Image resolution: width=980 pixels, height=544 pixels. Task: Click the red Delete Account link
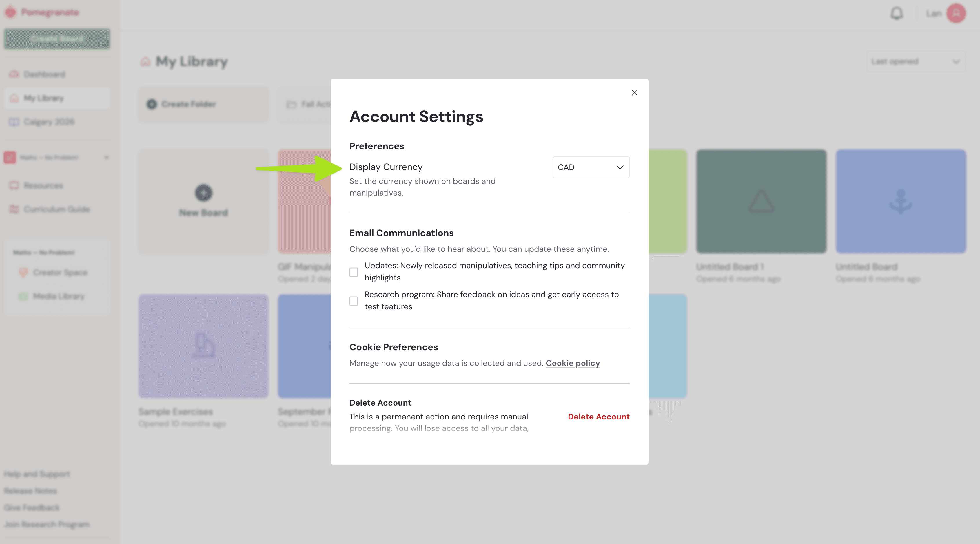pos(598,417)
